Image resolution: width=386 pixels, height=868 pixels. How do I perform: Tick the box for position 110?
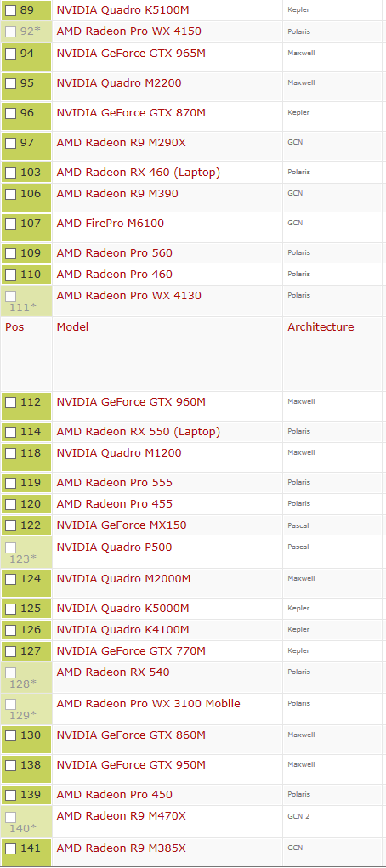coord(10,275)
